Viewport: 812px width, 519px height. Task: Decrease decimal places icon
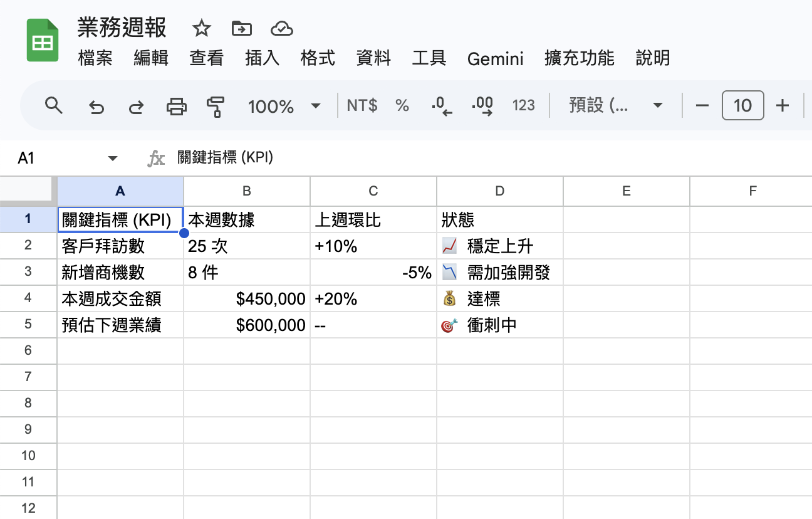pos(440,106)
